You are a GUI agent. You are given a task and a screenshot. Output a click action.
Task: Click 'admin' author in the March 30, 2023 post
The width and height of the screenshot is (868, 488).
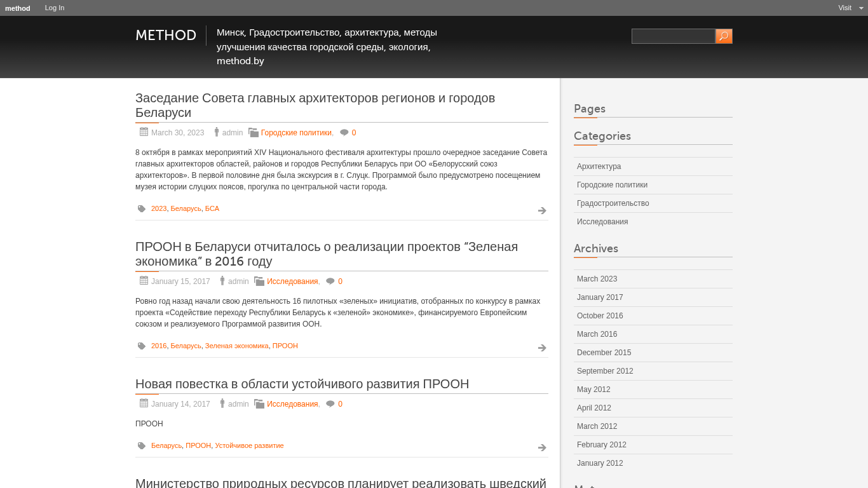point(233,133)
